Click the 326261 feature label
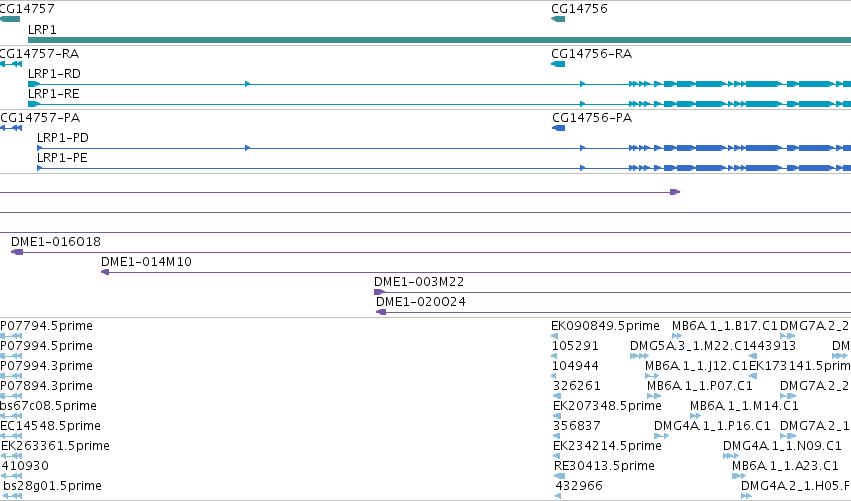Viewport: 851px width, 501px height. [577, 386]
